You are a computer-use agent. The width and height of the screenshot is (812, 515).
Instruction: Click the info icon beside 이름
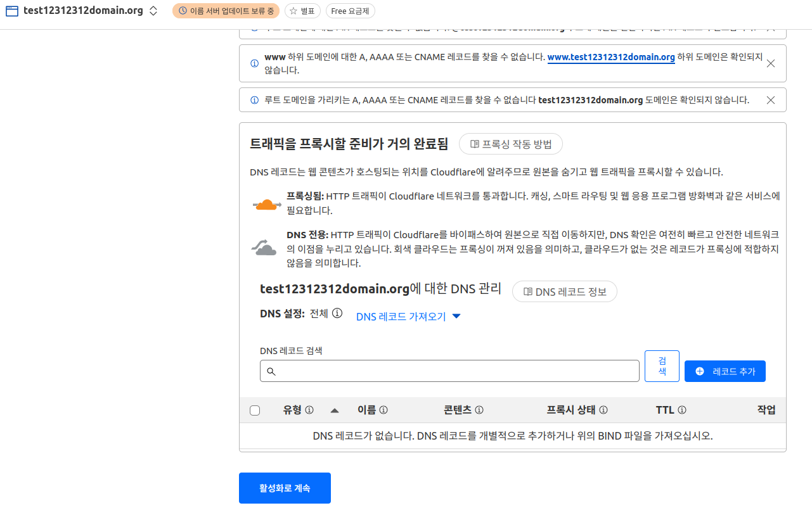pos(383,410)
